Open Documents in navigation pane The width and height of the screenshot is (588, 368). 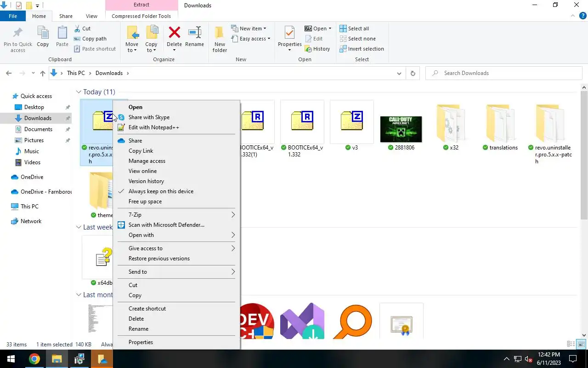[x=38, y=129]
